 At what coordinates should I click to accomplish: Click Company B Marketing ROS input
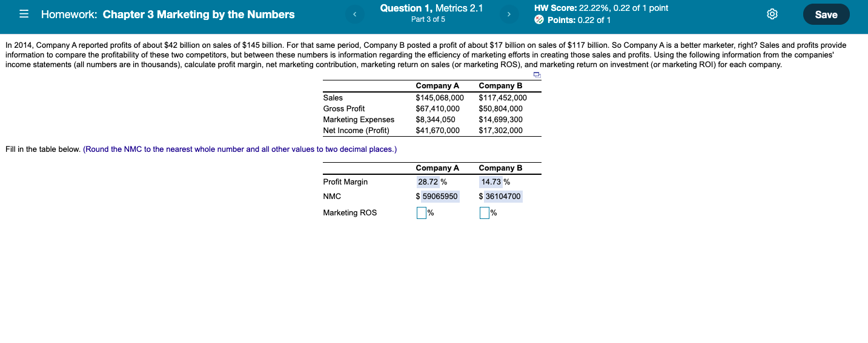[x=484, y=213]
